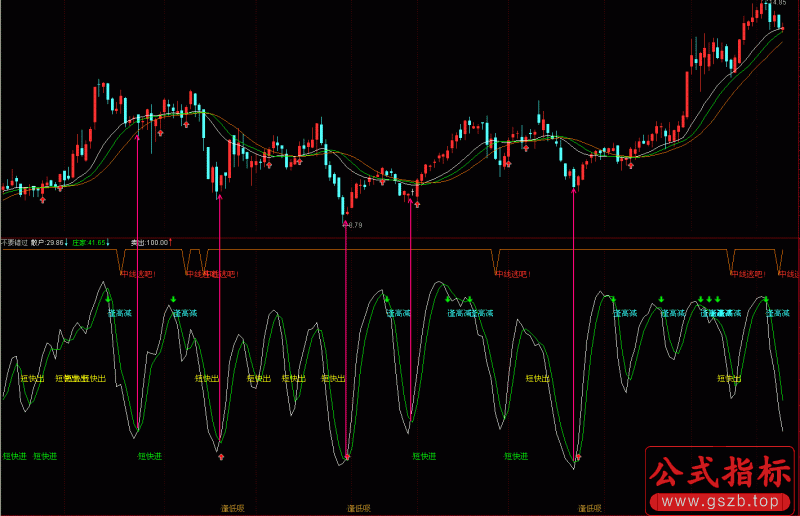Click the 4.85 highest price label

point(779,4)
